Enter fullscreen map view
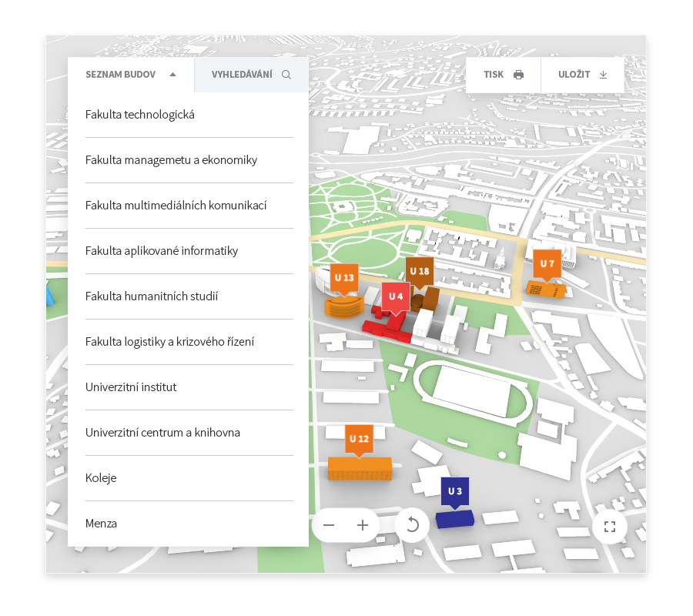This screenshot has height=616, width=693. (610, 527)
